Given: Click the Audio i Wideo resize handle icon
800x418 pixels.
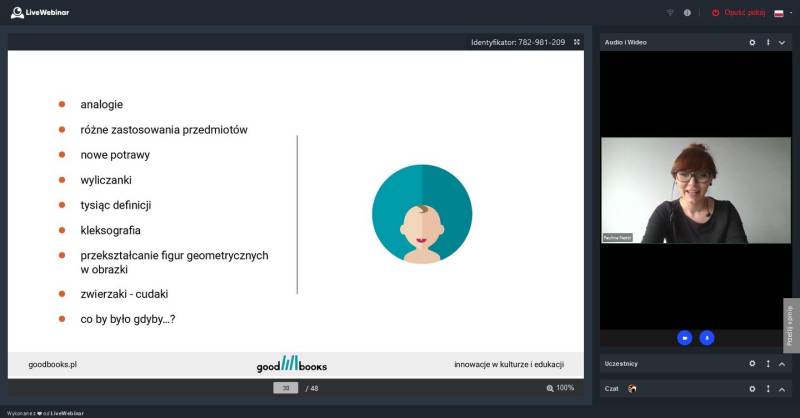Looking at the screenshot, I should point(768,42).
